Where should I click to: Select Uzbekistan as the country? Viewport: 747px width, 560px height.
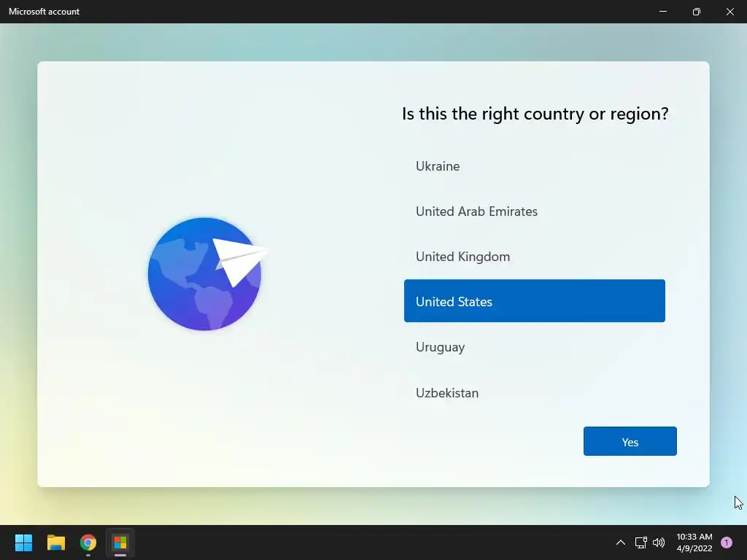(534, 393)
